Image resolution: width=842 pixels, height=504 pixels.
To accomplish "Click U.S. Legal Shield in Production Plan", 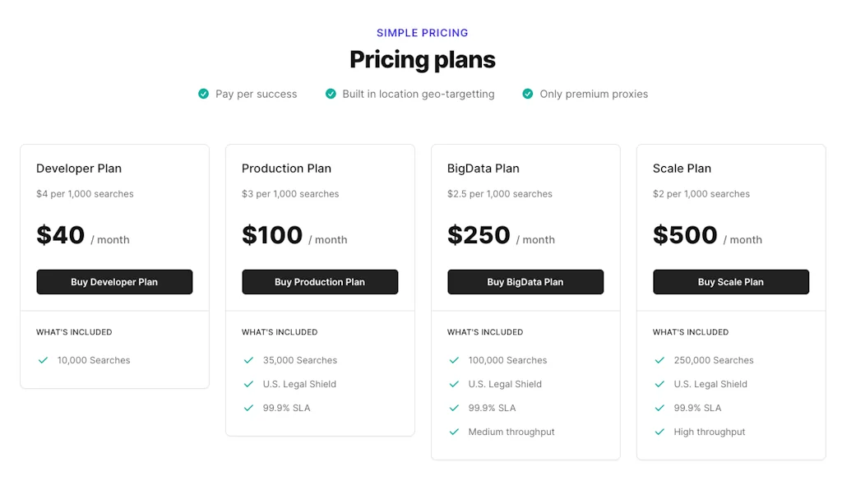I will [299, 384].
